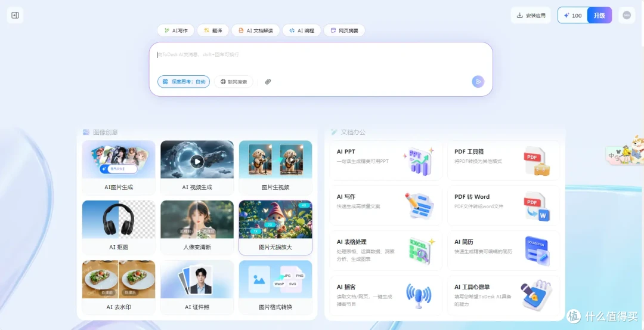Toggle 深度思考：自动 mode
This screenshot has width=644, height=330.
point(184,81)
